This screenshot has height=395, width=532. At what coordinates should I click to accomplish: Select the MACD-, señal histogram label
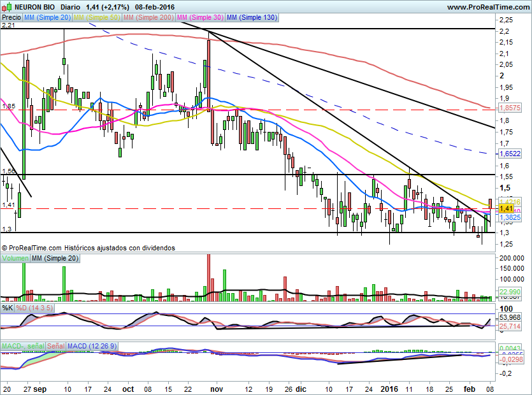(23, 346)
